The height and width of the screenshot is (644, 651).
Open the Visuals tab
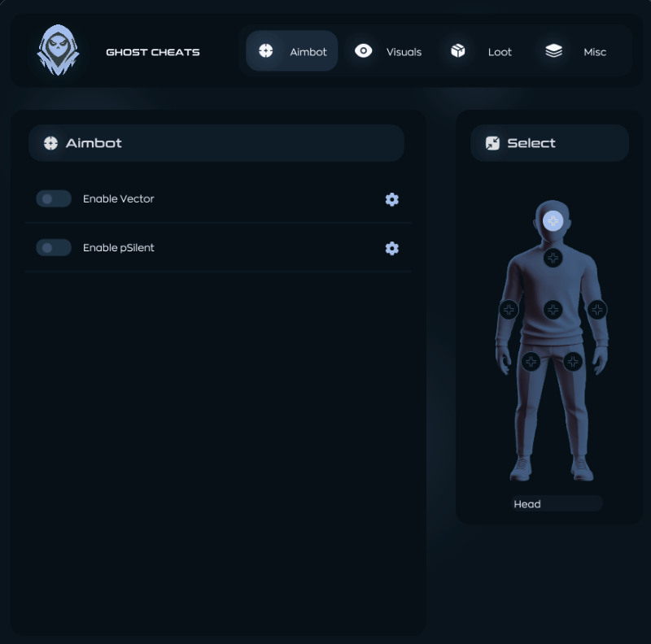click(387, 51)
